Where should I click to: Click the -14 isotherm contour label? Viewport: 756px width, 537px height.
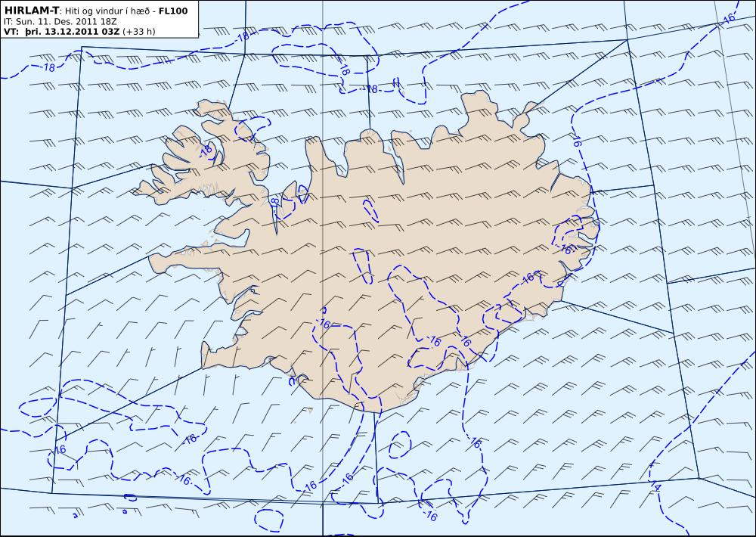coord(654,486)
